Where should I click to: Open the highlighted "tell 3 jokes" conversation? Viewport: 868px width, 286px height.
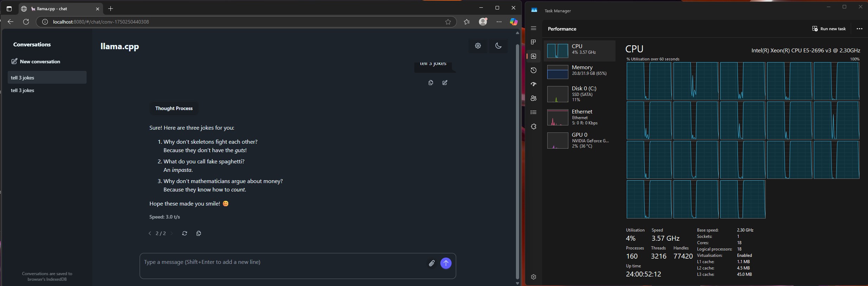click(x=47, y=78)
